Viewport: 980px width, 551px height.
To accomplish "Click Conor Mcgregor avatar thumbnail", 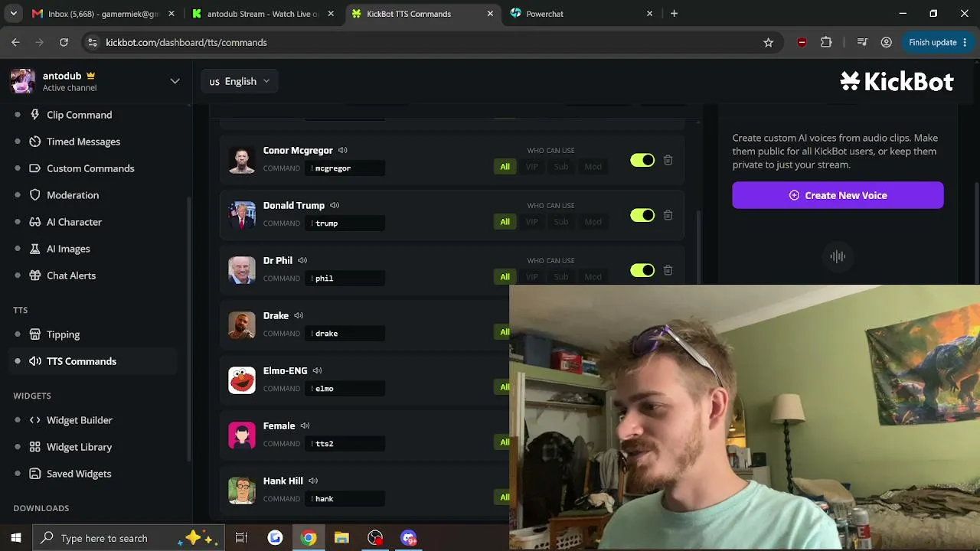I will pyautogui.click(x=242, y=160).
